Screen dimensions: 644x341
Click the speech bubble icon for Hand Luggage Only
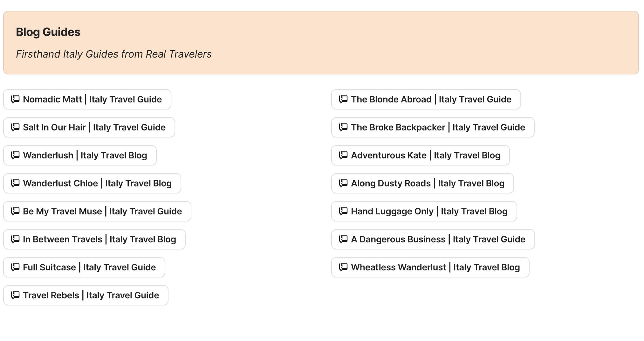[344, 211]
